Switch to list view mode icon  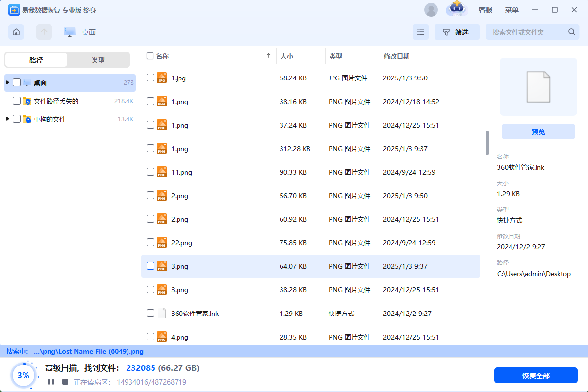click(x=420, y=32)
